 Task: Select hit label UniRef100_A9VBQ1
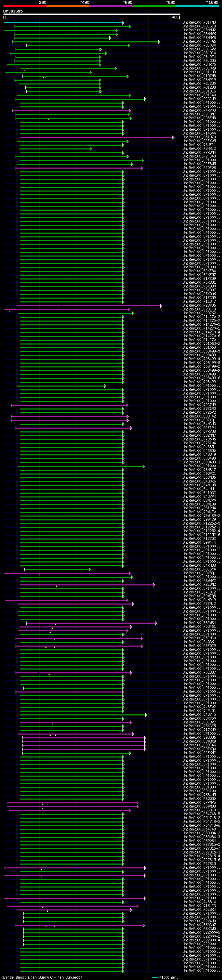(199, 573)
